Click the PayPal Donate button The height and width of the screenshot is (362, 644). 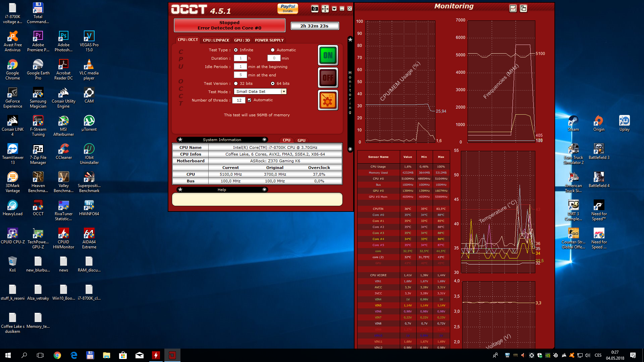click(x=287, y=8)
